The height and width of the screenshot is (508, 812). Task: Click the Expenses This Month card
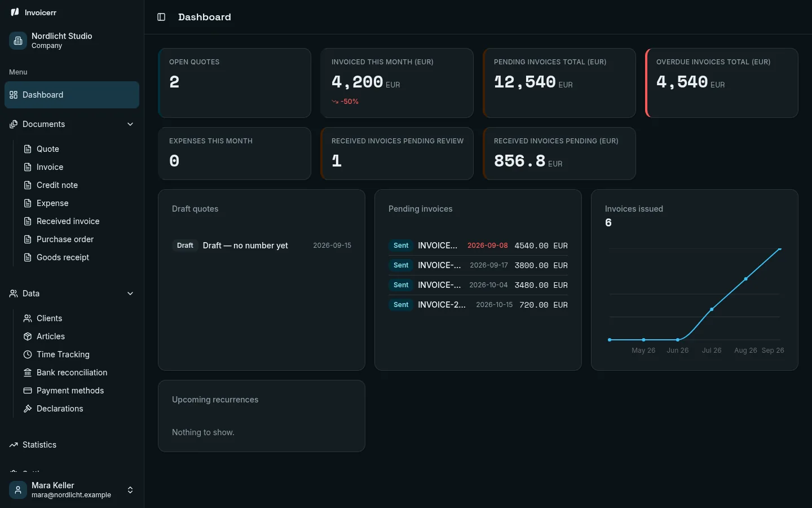click(x=235, y=154)
